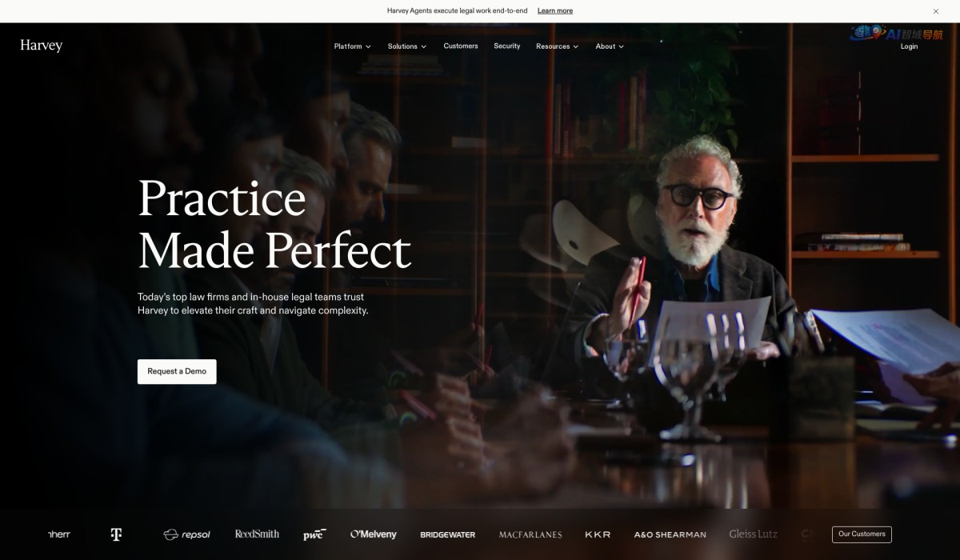Click the A&O Shearman logo
The image size is (960, 560).
pos(670,534)
